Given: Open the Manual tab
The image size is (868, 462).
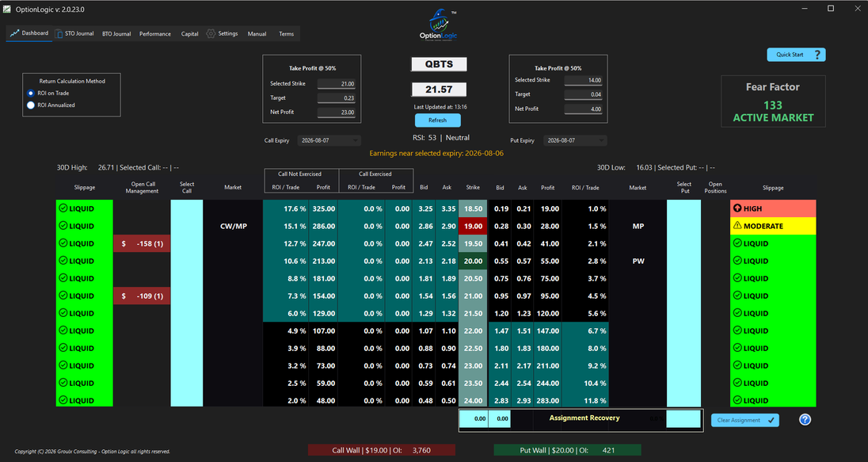Looking at the screenshot, I should (257, 34).
